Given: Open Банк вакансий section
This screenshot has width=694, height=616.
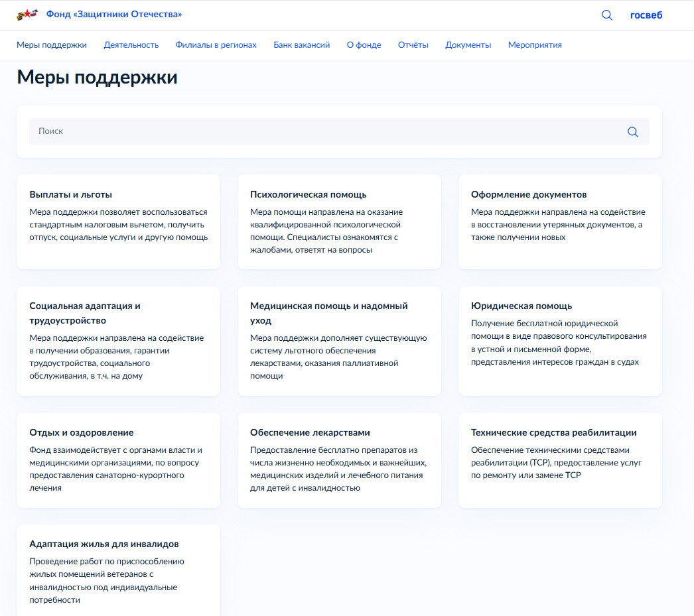Looking at the screenshot, I should pyautogui.click(x=302, y=44).
